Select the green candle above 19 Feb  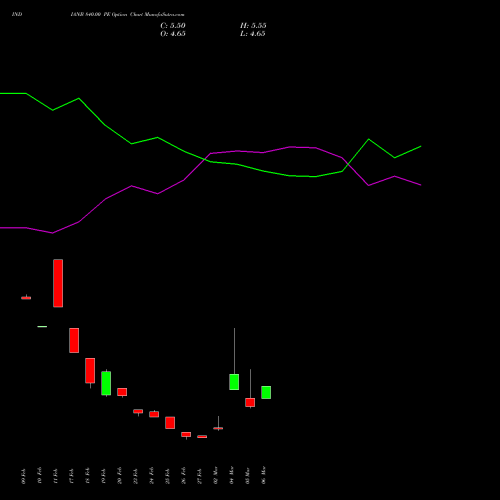point(106,383)
